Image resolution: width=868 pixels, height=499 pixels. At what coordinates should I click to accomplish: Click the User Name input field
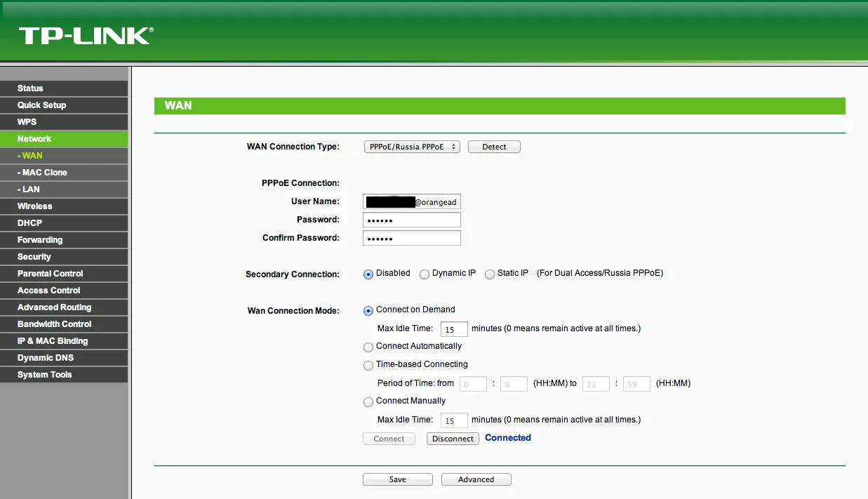(411, 201)
